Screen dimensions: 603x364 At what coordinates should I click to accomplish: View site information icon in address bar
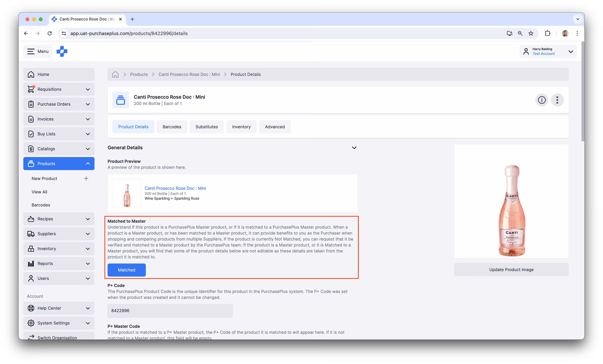coord(64,33)
